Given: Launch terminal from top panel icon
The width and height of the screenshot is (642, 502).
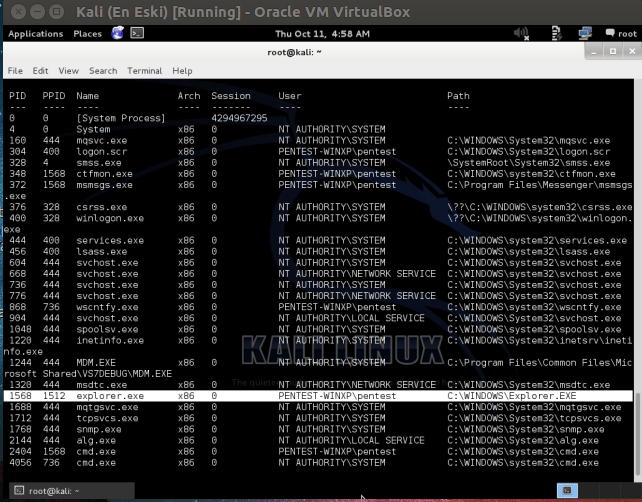Looking at the screenshot, I should (x=137, y=33).
